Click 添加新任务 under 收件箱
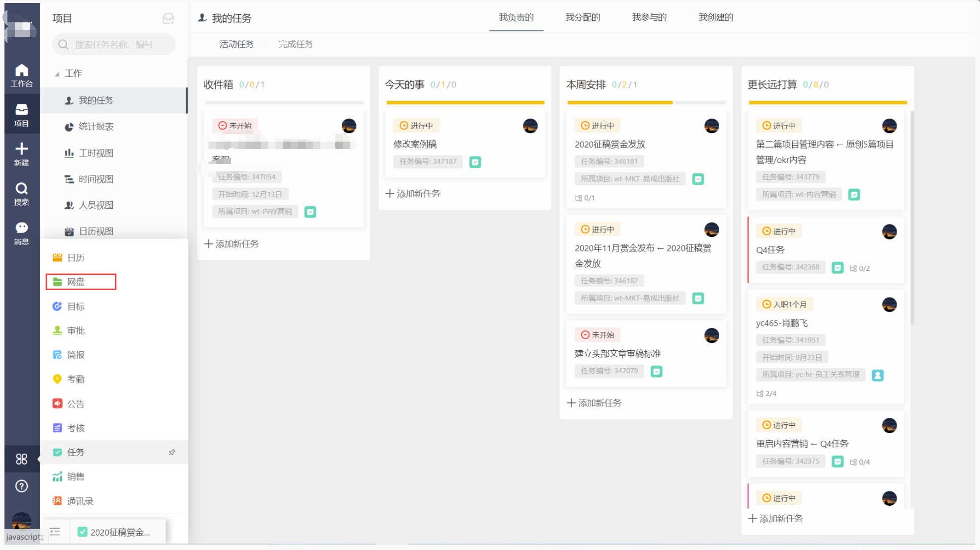 (231, 244)
